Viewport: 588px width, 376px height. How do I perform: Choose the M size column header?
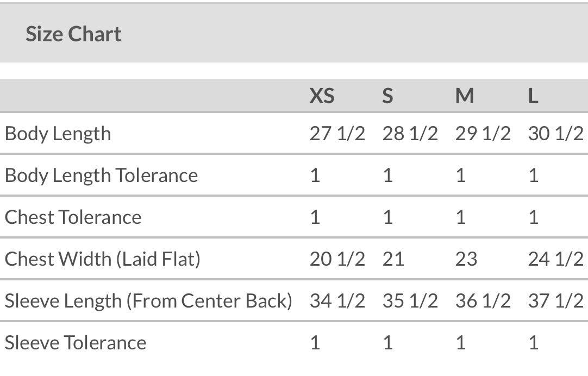coord(465,96)
